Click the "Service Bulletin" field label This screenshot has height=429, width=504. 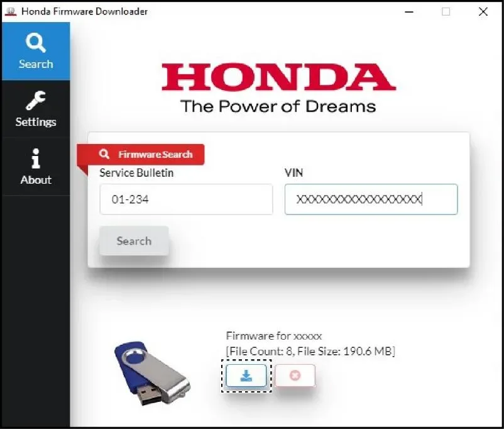tap(136, 173)
